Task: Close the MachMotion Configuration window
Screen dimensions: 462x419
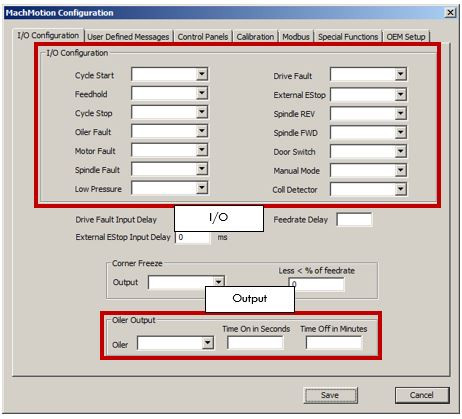Action: tap(450, 13)
